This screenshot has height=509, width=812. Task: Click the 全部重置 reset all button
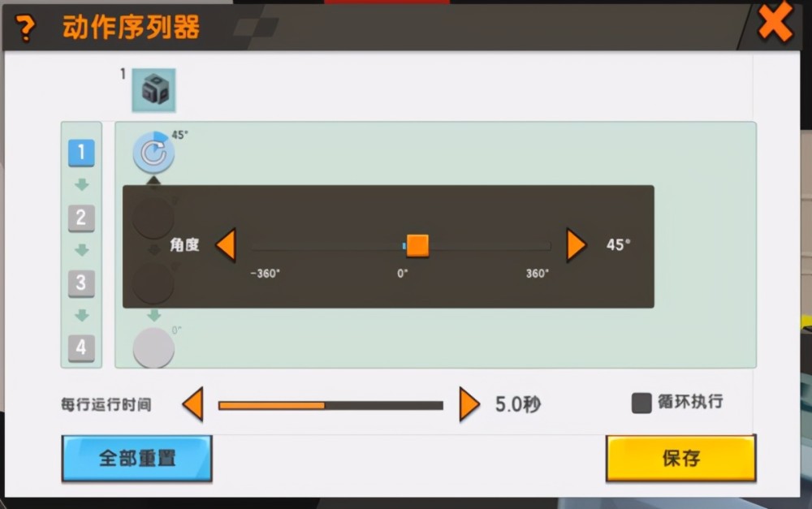pyautogui.click(x=136, y=458)
